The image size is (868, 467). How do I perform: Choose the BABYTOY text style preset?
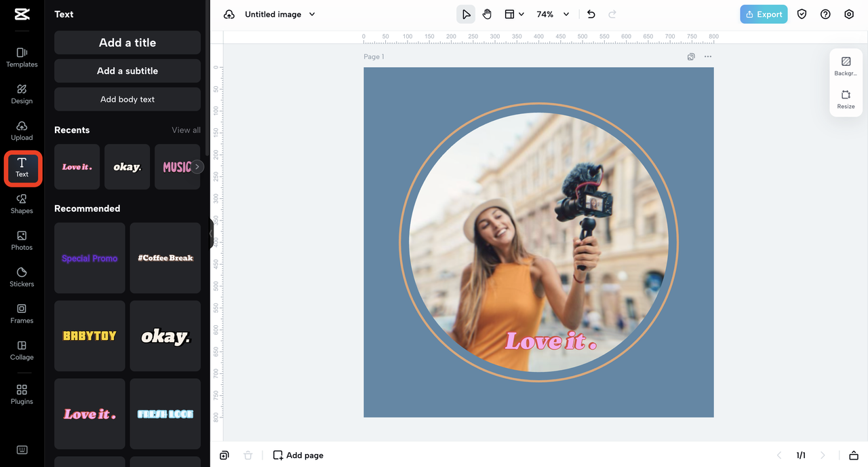click(x=90, y=336)
